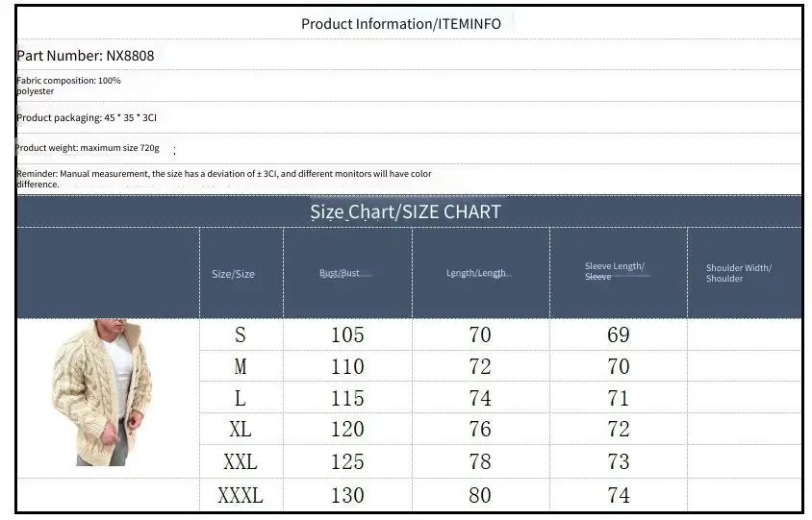Click the bust value 130
The image size is (812, 520).
347,495
